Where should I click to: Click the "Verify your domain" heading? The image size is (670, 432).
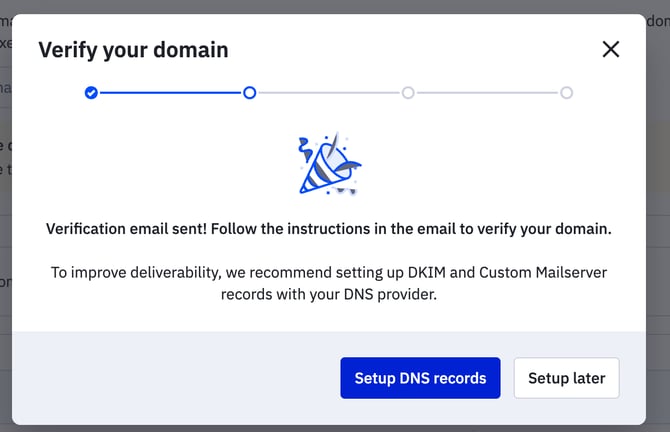[x=133, y=49]
